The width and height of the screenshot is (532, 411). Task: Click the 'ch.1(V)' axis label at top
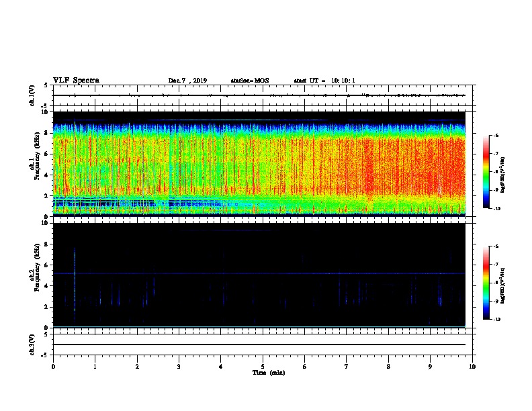tap(32, 95)
